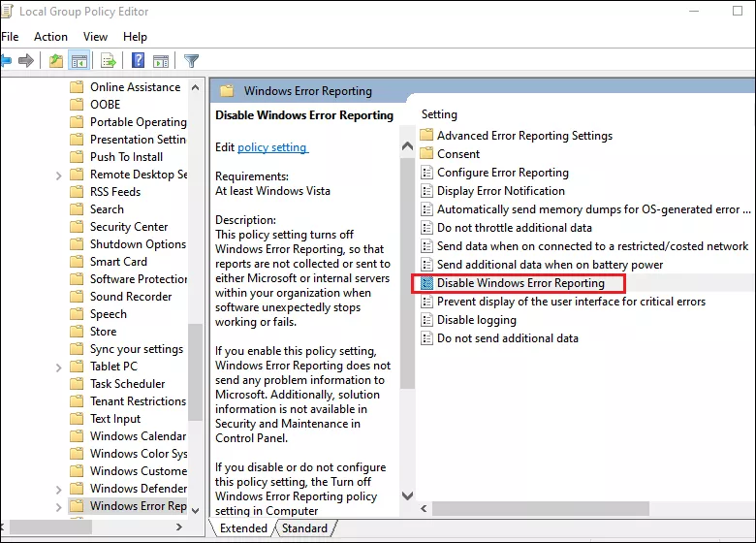Click the Setting column header
The height and width of the screenshot is (543, 756).
coord(439,114)
